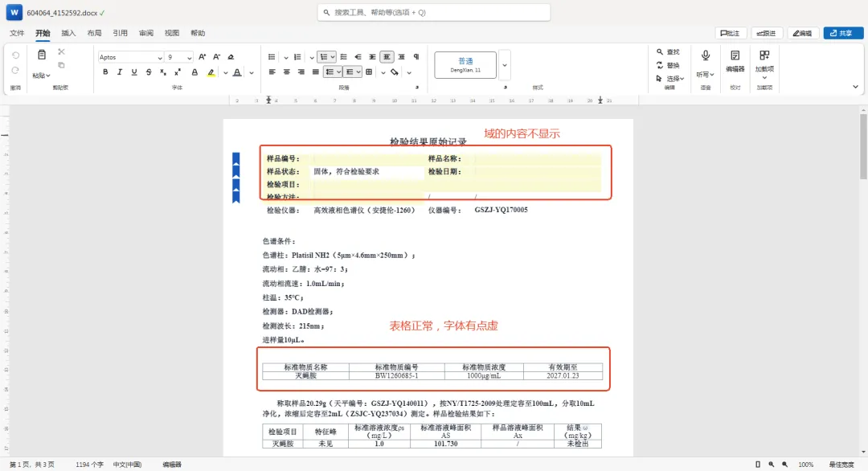The width and height of the screenshot is (868, 471).
Task: Toggle bold formatting
Action: click(105, 72)
